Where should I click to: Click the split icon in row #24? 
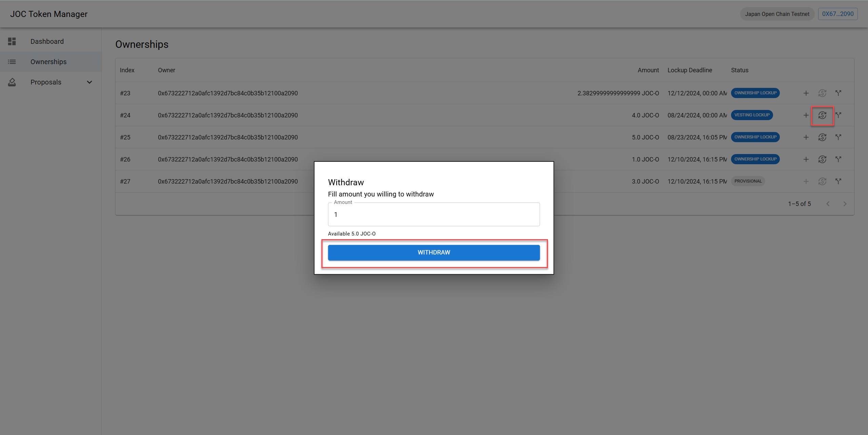[838, 115]
